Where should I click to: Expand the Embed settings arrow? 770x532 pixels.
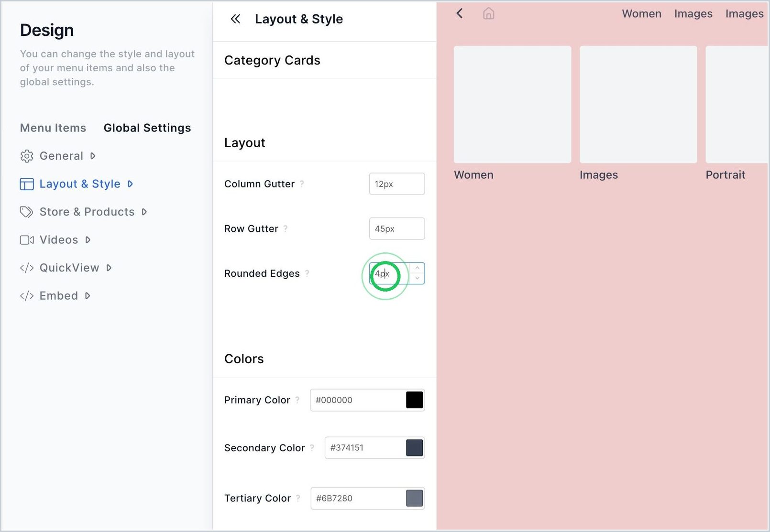[x=88, y=296]
